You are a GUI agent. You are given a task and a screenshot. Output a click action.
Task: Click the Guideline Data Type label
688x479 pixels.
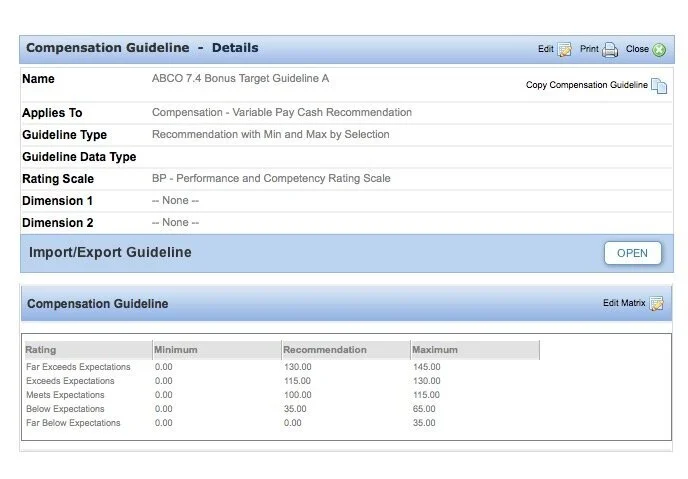click(x=79, y=157)
